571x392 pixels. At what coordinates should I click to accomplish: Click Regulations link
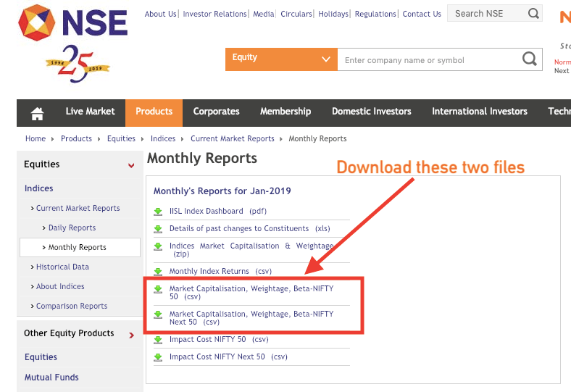(375, 14)
